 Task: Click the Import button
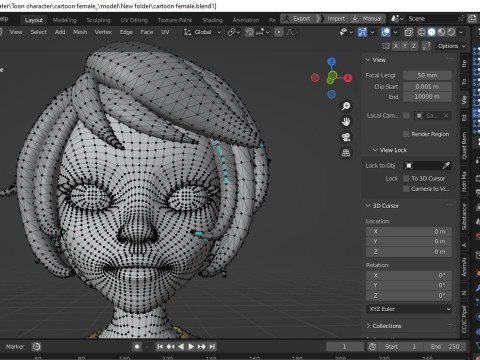pos(332,19)
